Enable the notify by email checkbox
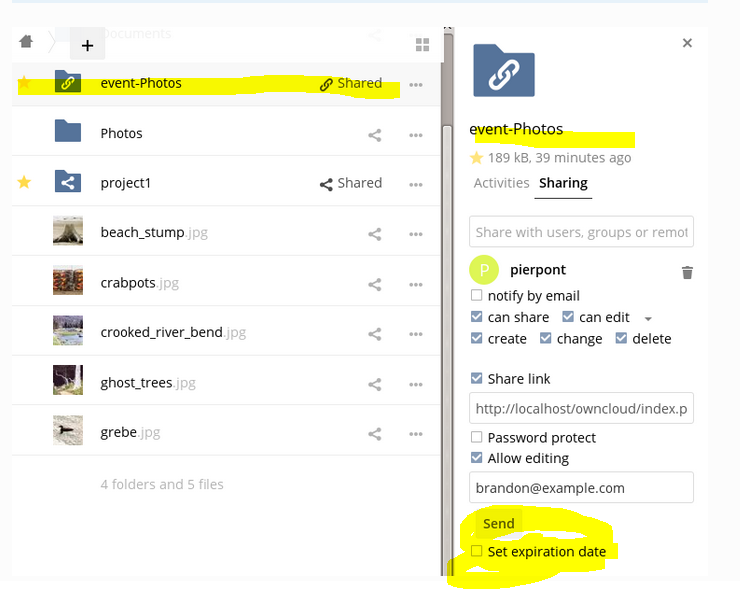The image size is (740, 589). click(477, 296)
